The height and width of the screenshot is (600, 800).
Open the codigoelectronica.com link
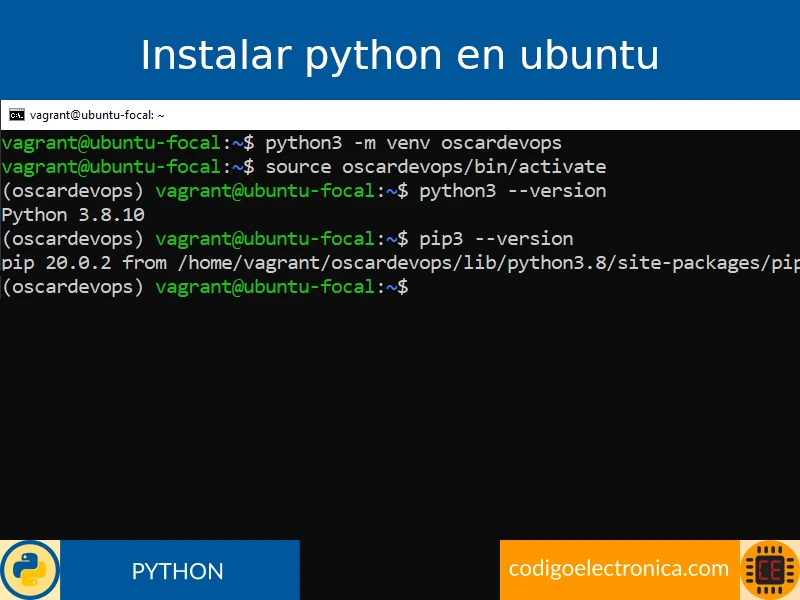click(x=619, y=569)
